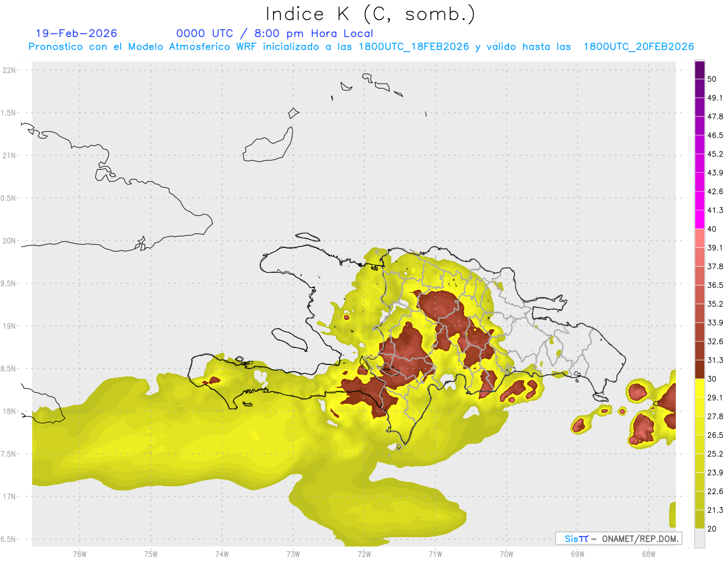Image resolution: width=728 pixels, height=562 pixels.
Task: Click the '26.5' color scale value
Action: [x=715, y=435]
